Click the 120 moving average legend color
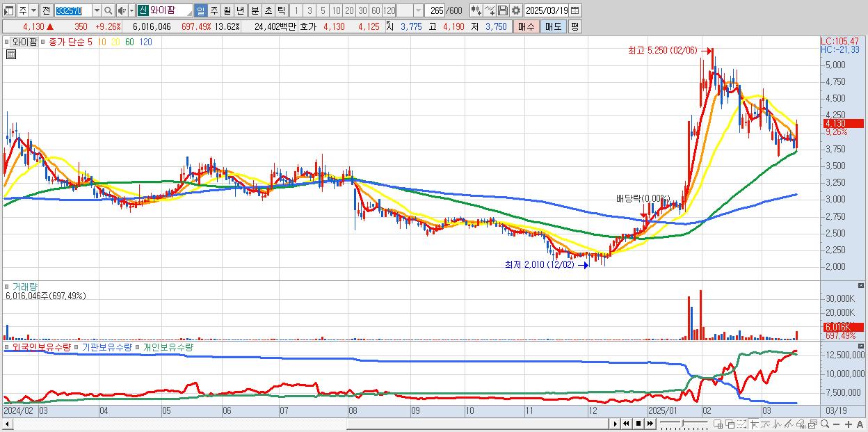868x432 pixels. pyautogui.click(x=145, y=42)
